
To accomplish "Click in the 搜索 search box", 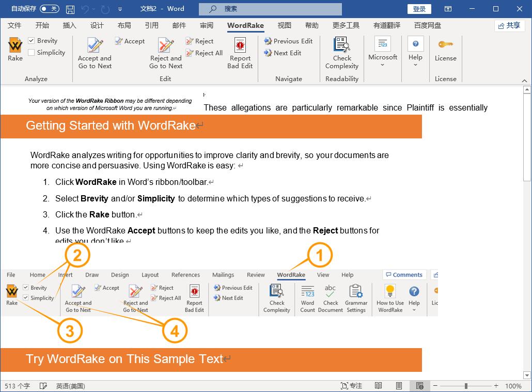I will 271,9.
